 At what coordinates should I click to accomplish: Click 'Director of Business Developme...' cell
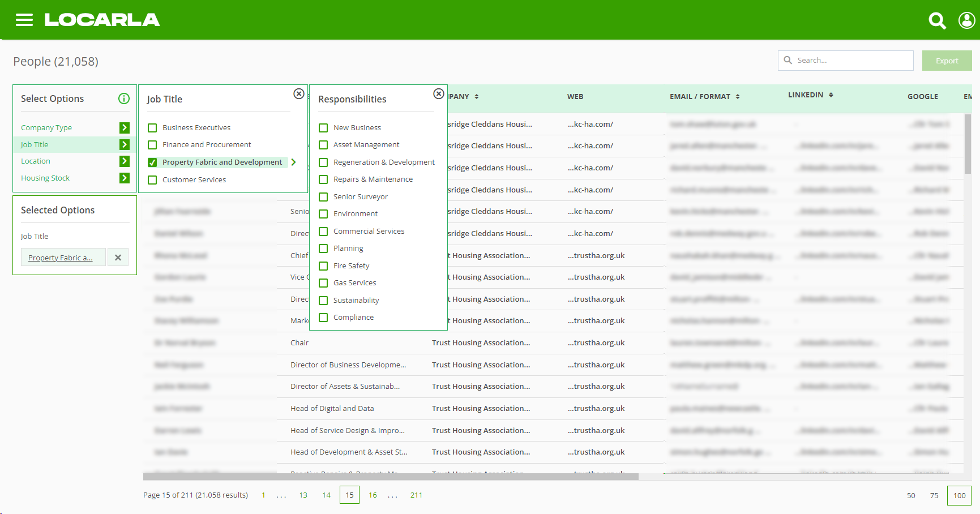348,365
